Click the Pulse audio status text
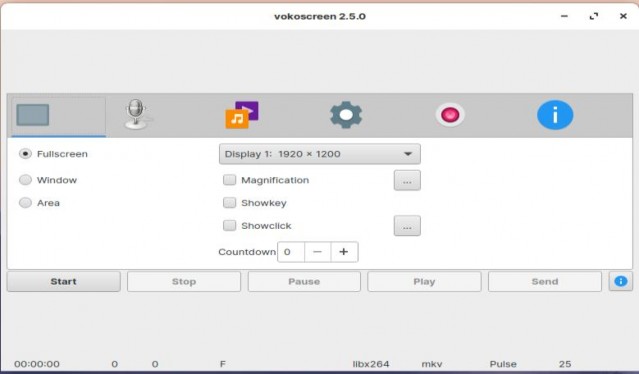 click(x=503, y=364)
